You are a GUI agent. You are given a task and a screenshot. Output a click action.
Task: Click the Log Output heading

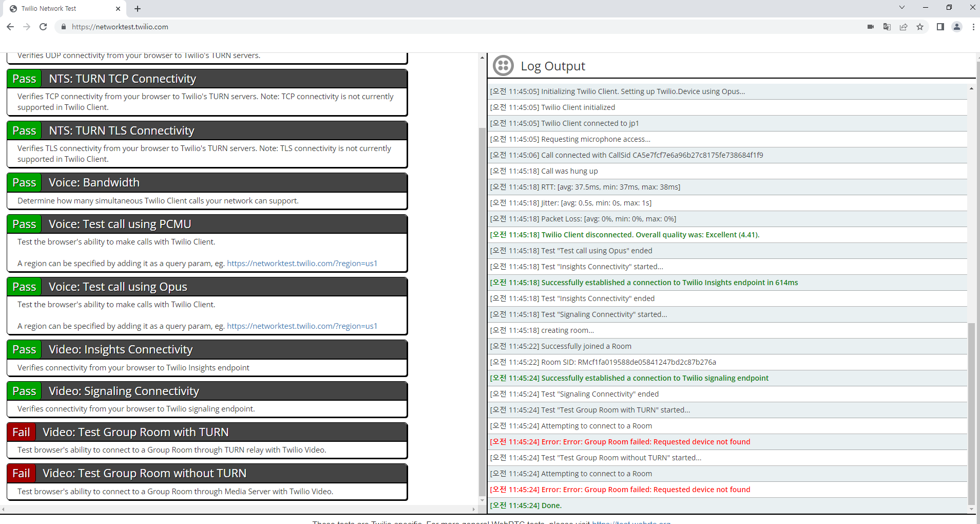[553, 66]
